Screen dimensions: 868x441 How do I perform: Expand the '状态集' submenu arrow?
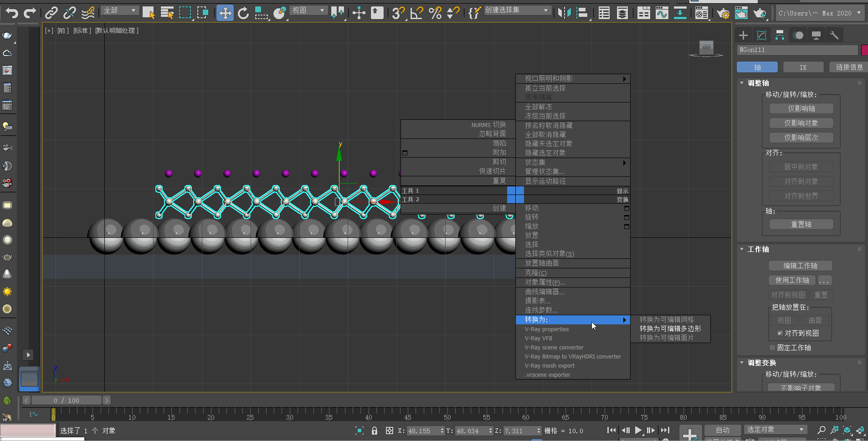tap(624, 163)
